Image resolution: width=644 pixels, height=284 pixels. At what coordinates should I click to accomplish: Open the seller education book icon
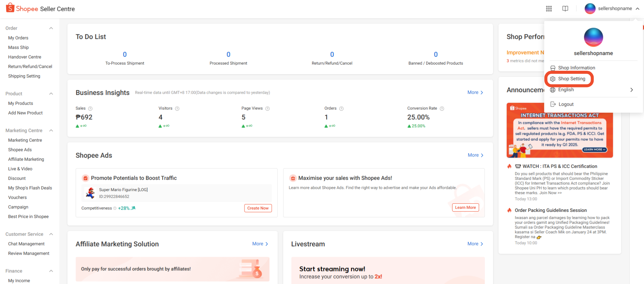click(565, 9)
